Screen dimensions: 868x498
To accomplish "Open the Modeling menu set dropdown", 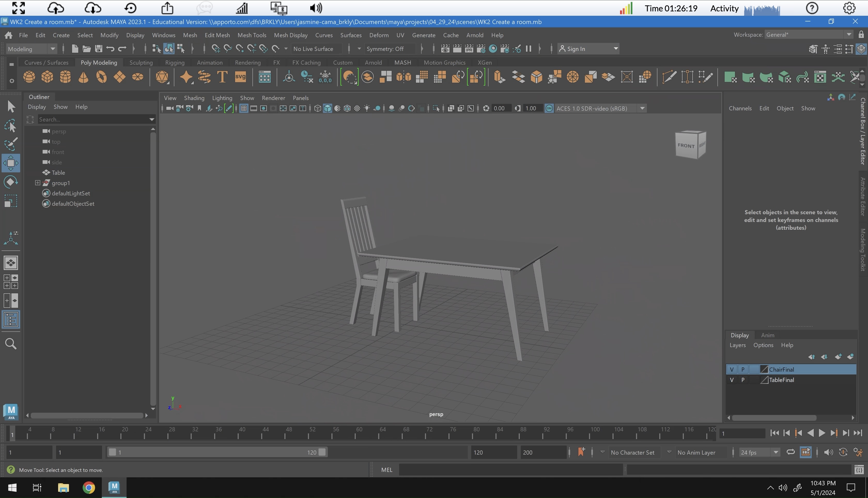I will click(31, 49).
